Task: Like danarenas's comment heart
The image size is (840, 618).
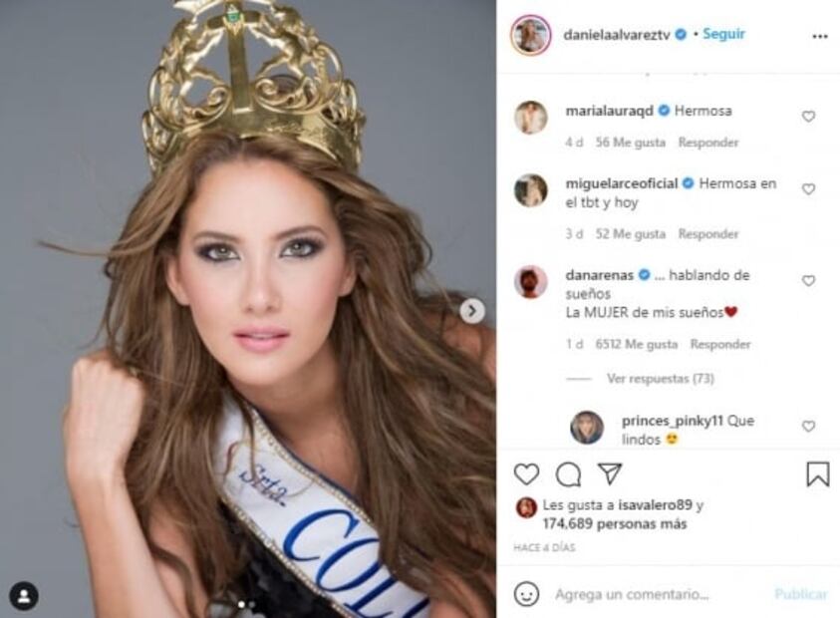Action: point(808,281)
